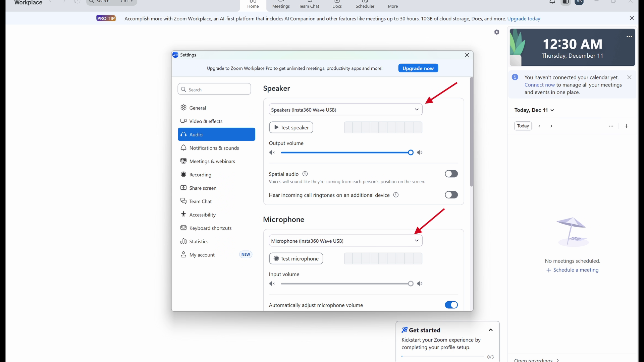This screenshot has width=644, height=362.
Task: Enable the Spatial audio toggle
Action: coord(451,174)
